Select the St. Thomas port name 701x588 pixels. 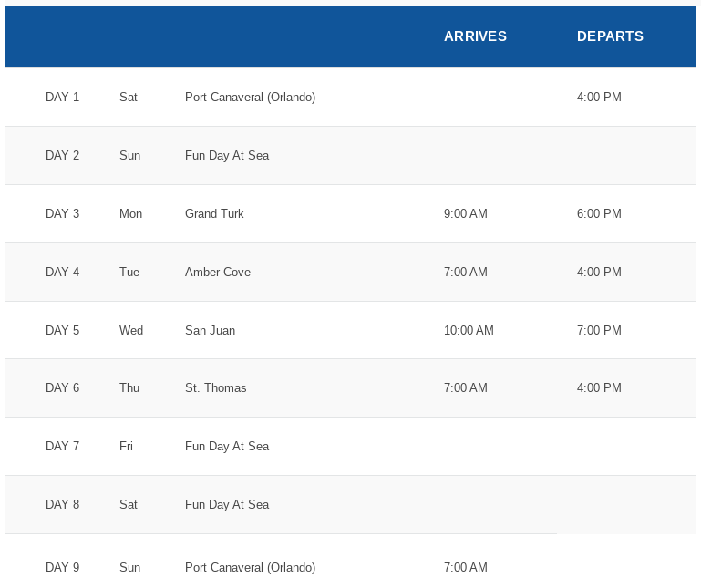pos(215,388)
